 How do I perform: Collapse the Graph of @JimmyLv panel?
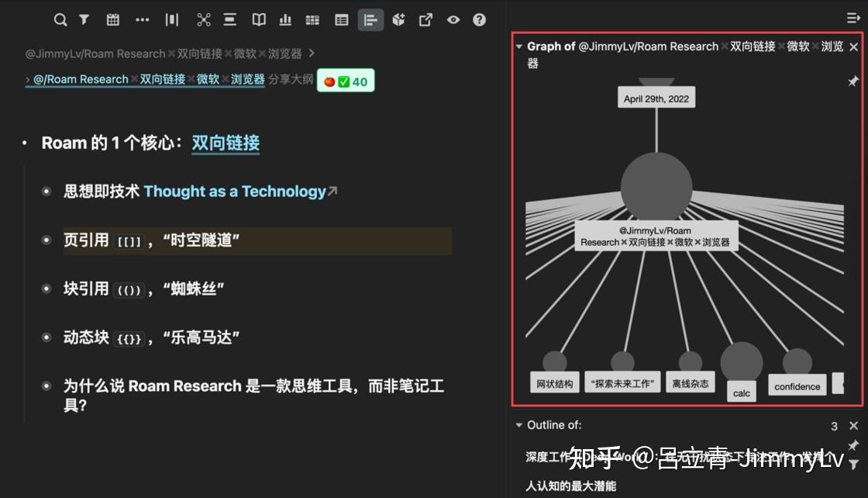519,46
